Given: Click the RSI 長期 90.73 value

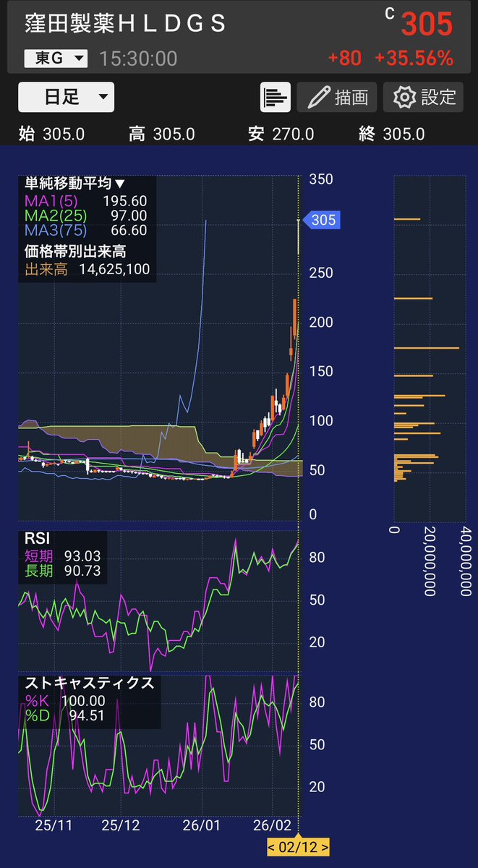Looking at the screenshot, I should pyautogui.click(x=63, y=571).
